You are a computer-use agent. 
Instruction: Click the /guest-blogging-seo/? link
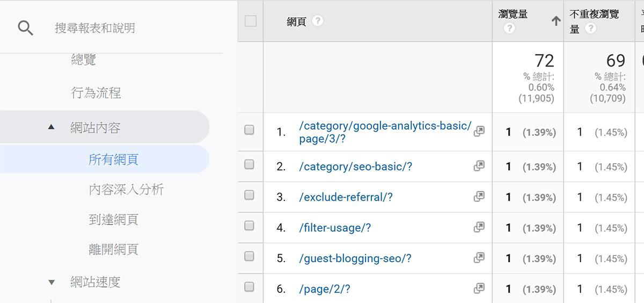click(x=355, y=258)
